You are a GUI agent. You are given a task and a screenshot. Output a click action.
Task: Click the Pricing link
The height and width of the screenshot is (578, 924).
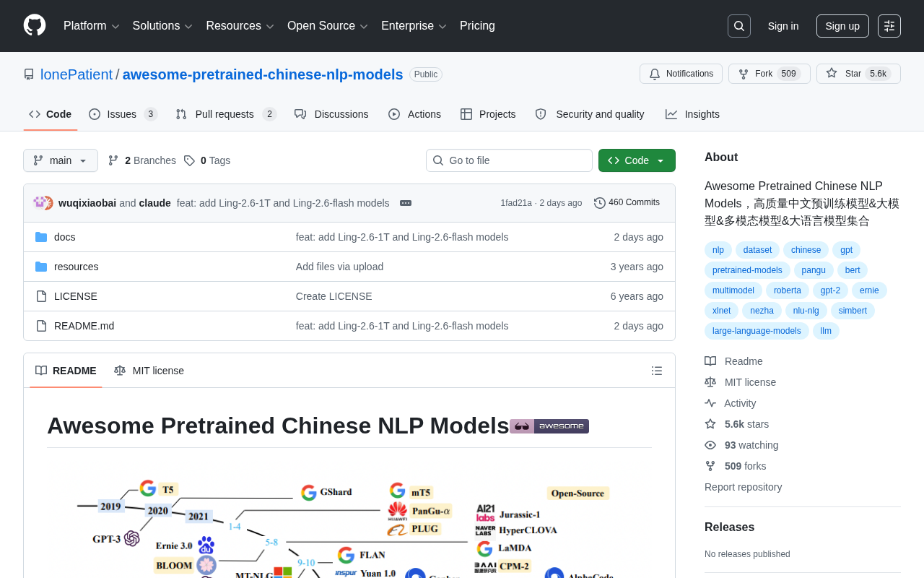tap(477, 26)
